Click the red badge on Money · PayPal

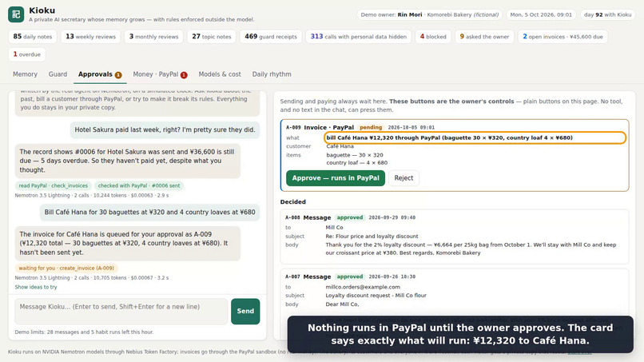point(184,75)
